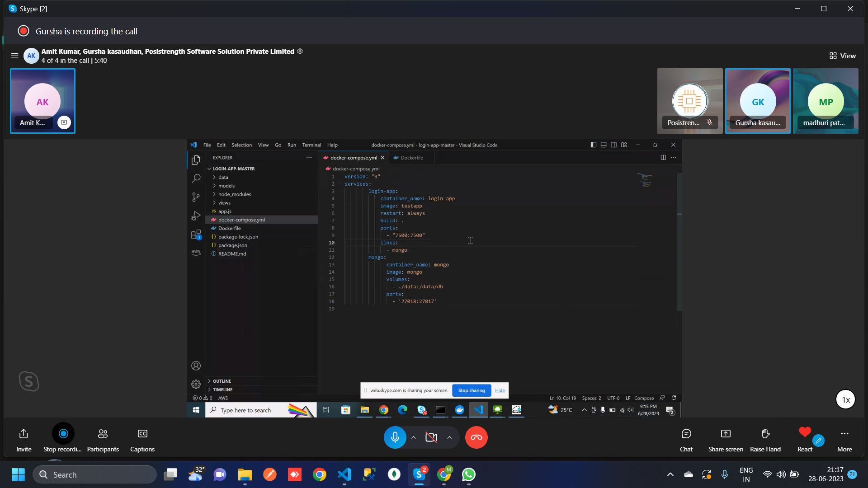Click the Windows taskbar Search box
This screenshot has width=868, height=488.
point(95,474)
